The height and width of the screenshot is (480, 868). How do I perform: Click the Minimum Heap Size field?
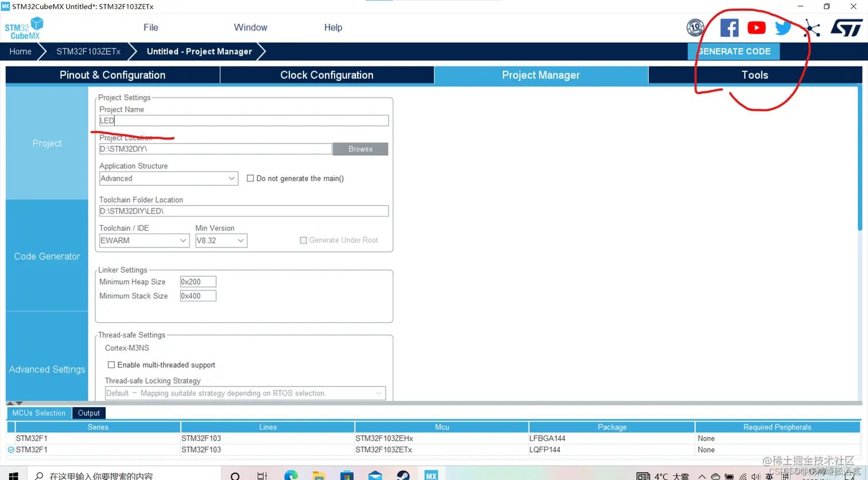[198, 282]
